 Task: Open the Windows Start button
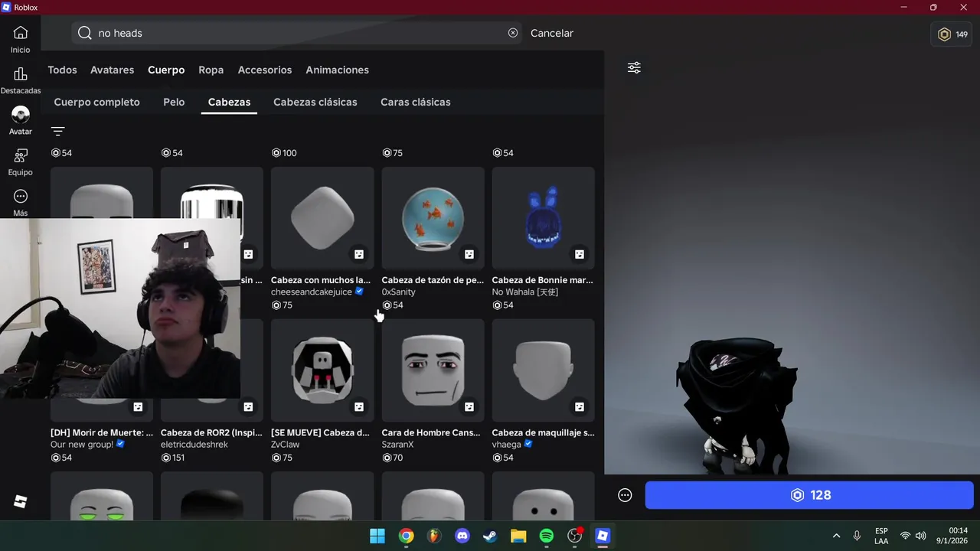coord(377,536)
